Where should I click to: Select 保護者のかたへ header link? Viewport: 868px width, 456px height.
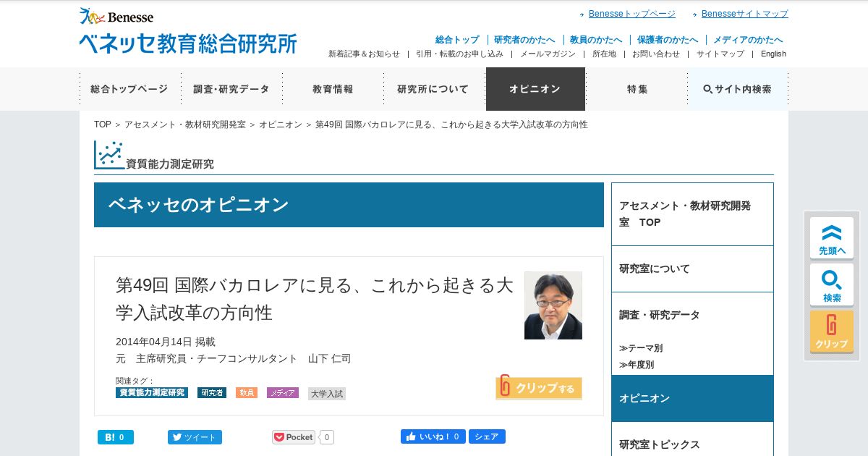(668, 40)
